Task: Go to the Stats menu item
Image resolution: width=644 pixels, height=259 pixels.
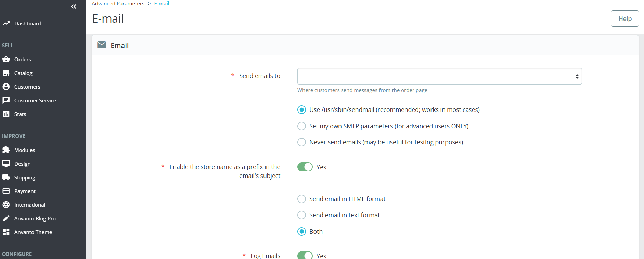Action: point(20,114)
